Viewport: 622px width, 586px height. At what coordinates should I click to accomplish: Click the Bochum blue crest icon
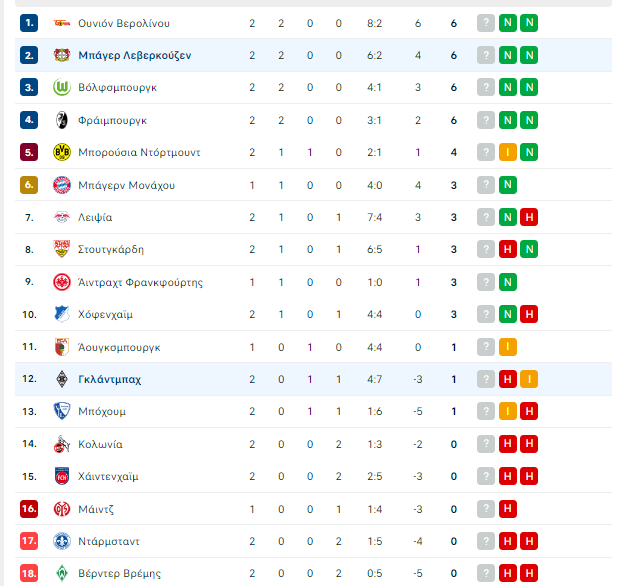[62, 411]
